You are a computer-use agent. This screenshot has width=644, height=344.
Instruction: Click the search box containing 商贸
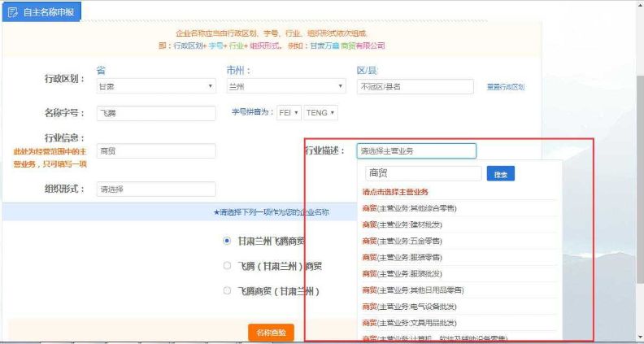tap(424, 173)
